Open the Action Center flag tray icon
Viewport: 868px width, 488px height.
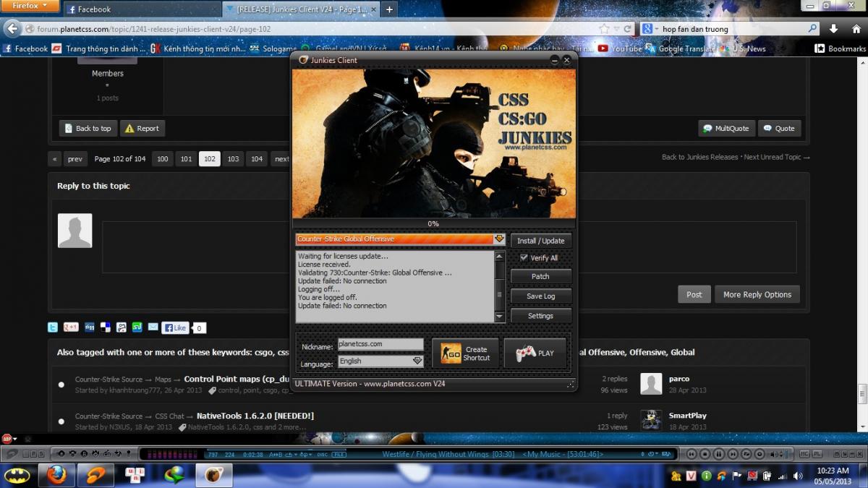(x=737, y=476)
